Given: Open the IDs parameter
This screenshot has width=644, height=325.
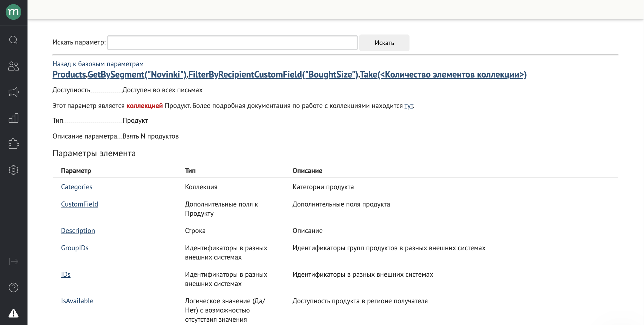Looking at the screenshot, I should (x=66, y=274).
